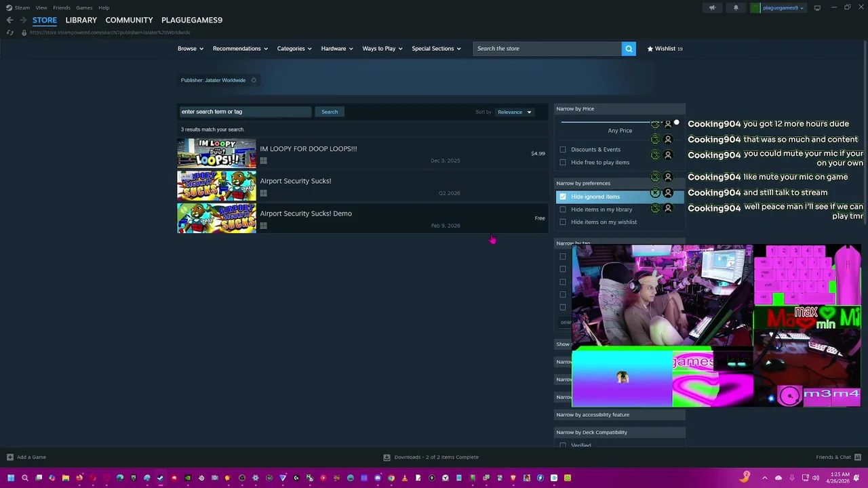Click the store search magnifier button

tap(629, 49)
